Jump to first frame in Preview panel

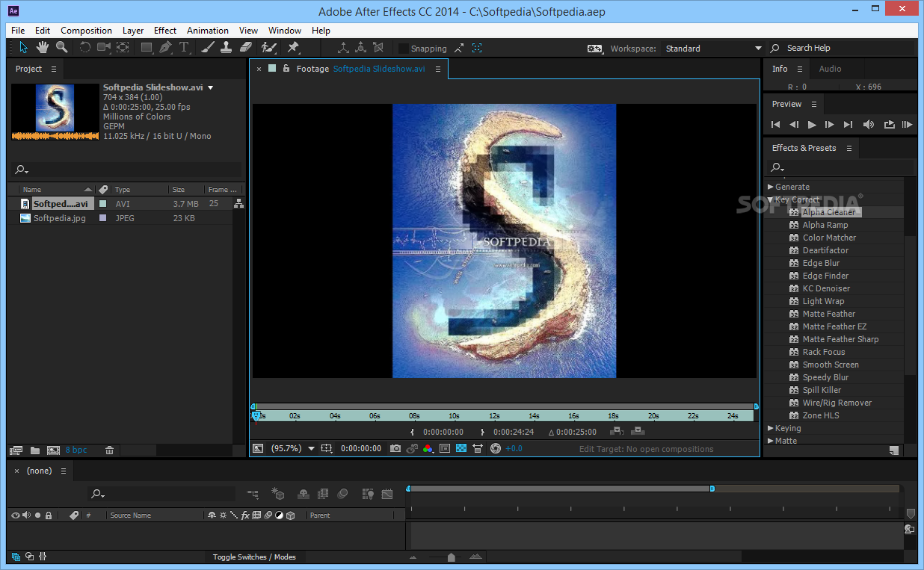pyautogui.click(x=776, y=125)
